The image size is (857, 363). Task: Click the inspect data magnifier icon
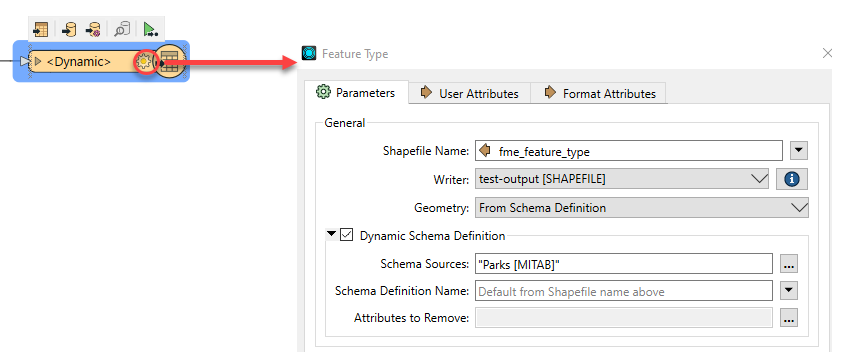[121, 29]
